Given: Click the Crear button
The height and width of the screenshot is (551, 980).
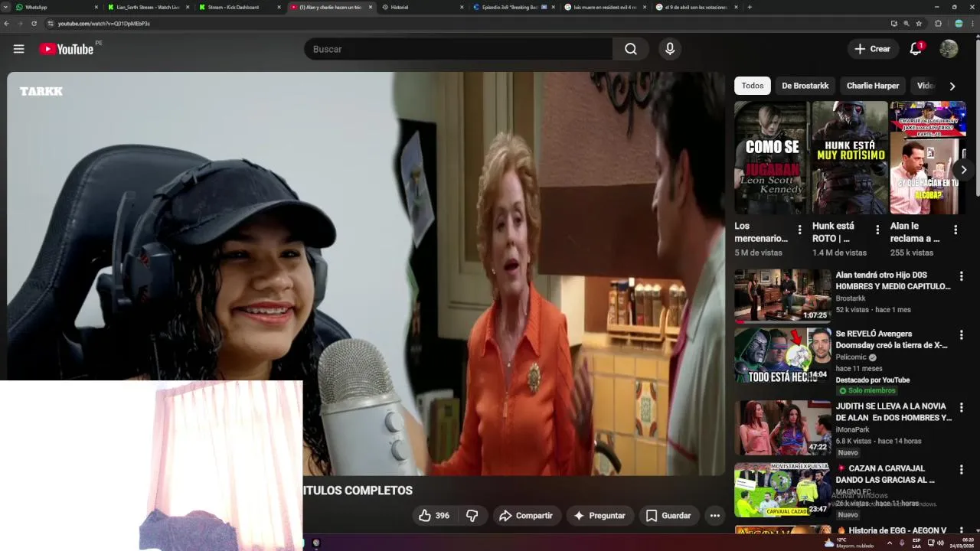Looking at the screenshot, I should [x=873, y=49].
